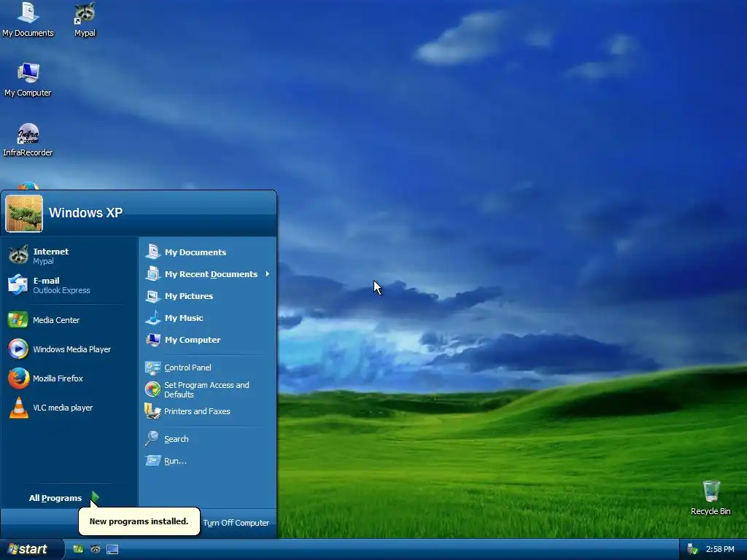Viewport: 747px width, 560px height.
Task: Open the Run... dialog entry
Action: [207, 461]
